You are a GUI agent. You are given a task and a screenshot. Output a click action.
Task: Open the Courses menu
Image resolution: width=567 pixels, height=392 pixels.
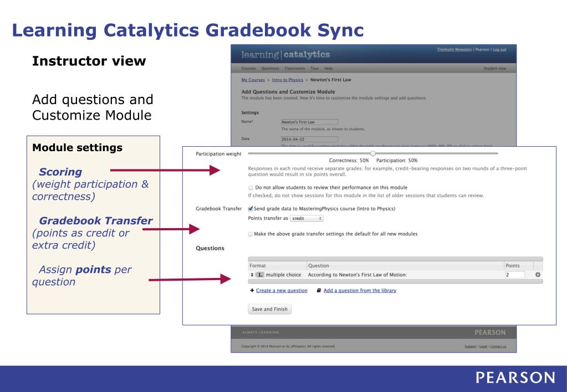click(248, 68)
